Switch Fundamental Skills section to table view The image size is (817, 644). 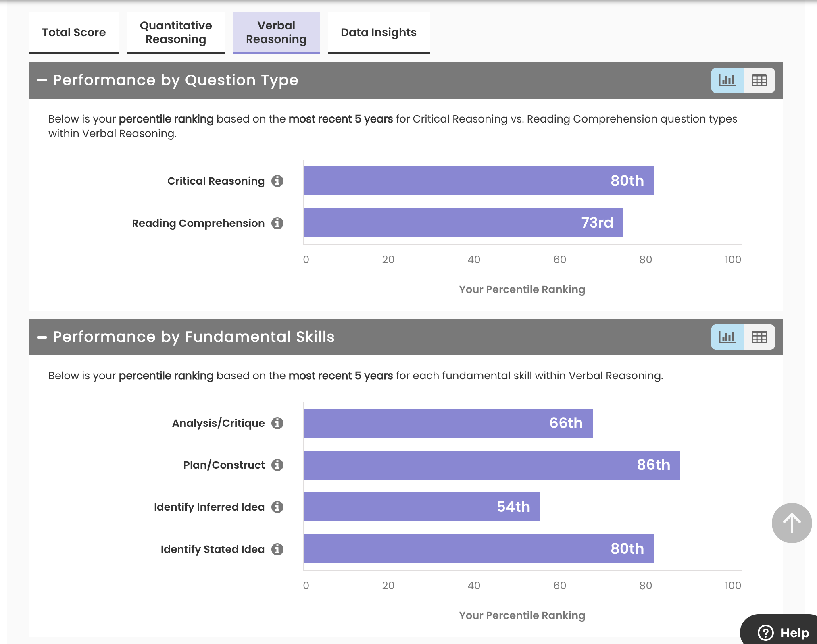tap(759, 337)
